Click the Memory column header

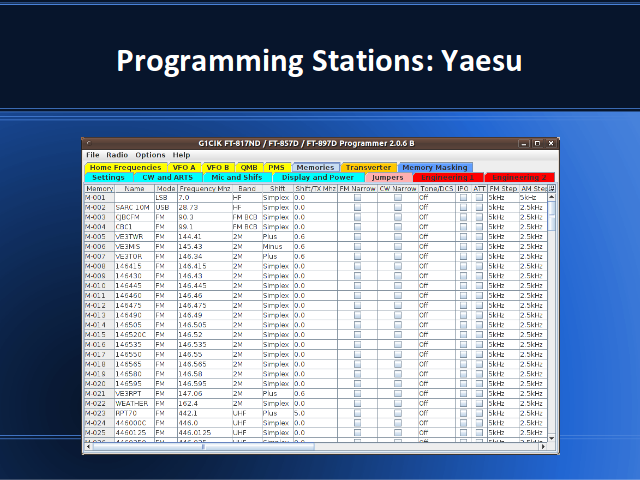click(100, 189)
